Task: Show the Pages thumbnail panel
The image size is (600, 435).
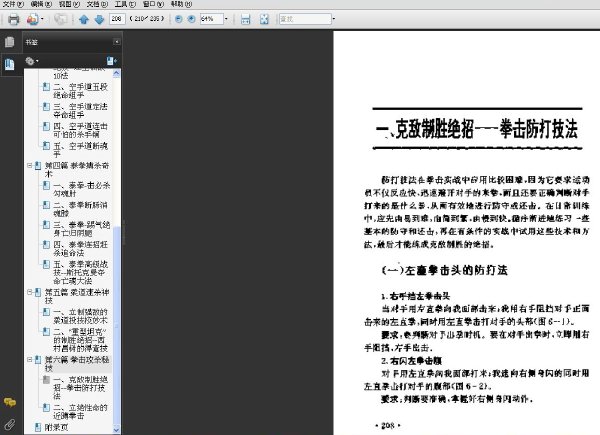Action: coord(10,41)
